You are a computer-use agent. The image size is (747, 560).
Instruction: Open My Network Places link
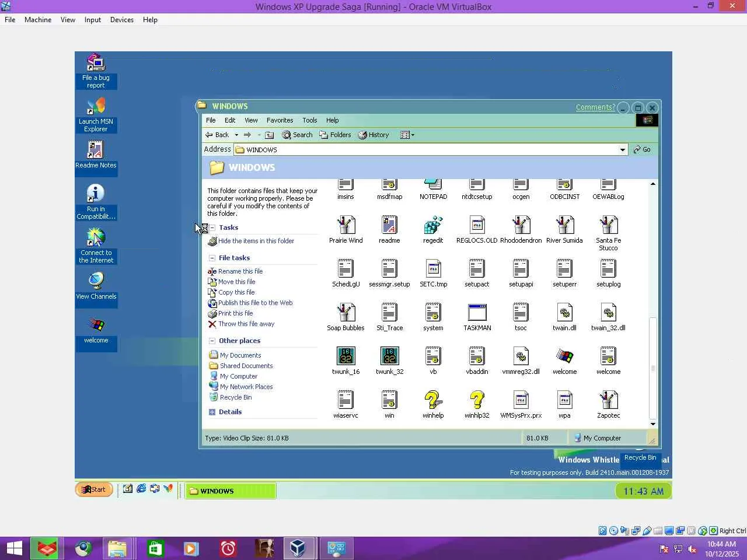(246, 387)
